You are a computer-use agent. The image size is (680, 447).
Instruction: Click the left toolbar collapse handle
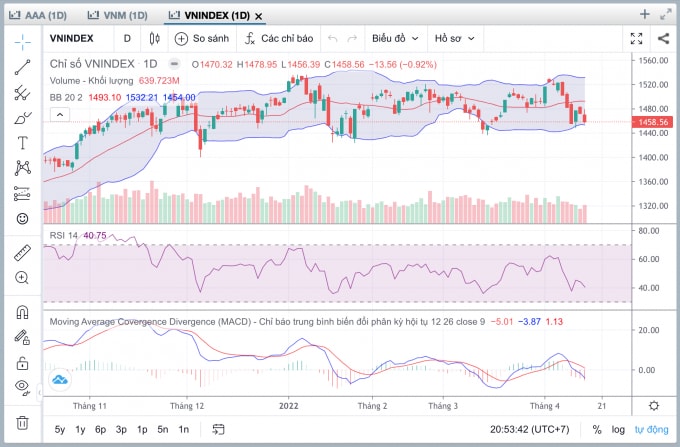(x=39, y=392)
